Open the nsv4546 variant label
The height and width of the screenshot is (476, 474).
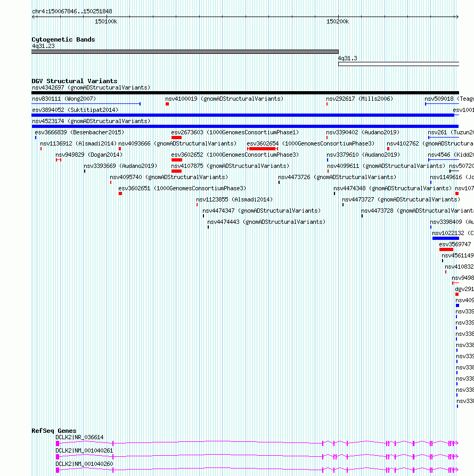451,155
